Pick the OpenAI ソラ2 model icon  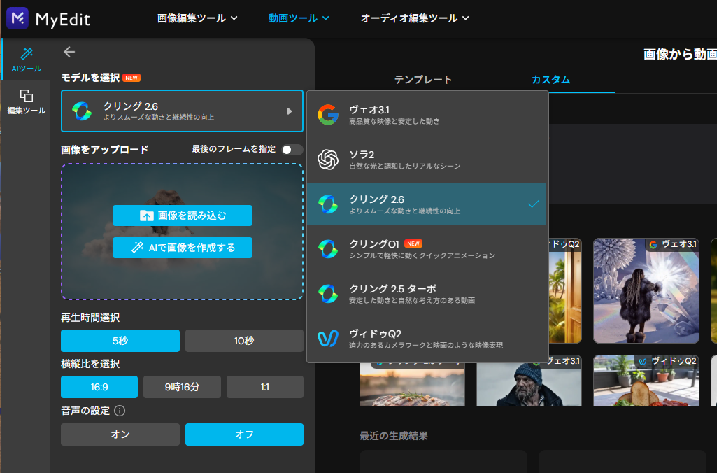(x=327, y=159)
